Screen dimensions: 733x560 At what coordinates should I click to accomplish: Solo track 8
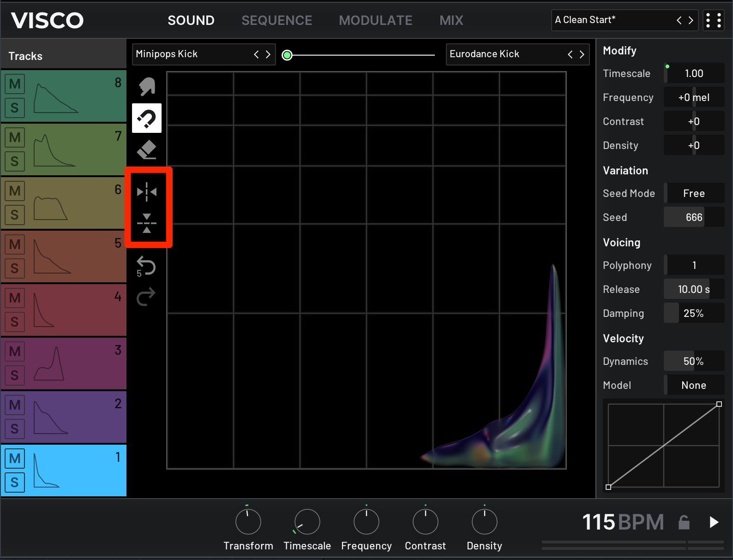pyautogui.click(x=15, y=108)
